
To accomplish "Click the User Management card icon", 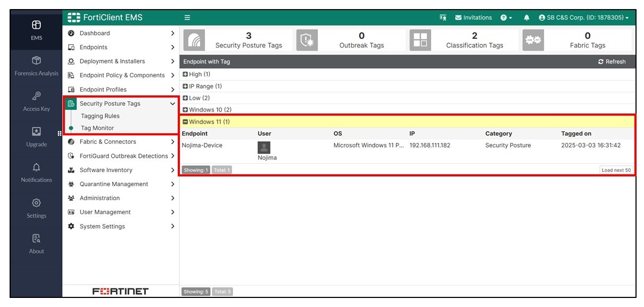I will tap(71, 212).
